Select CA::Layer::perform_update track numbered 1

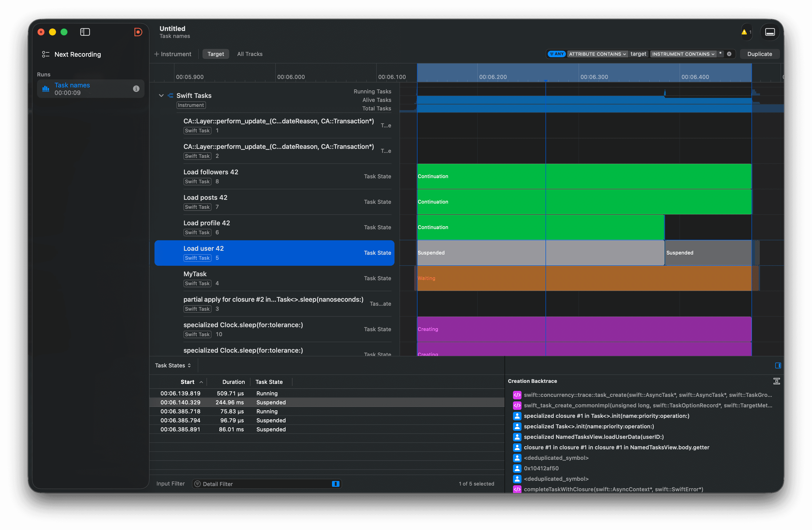274,125
